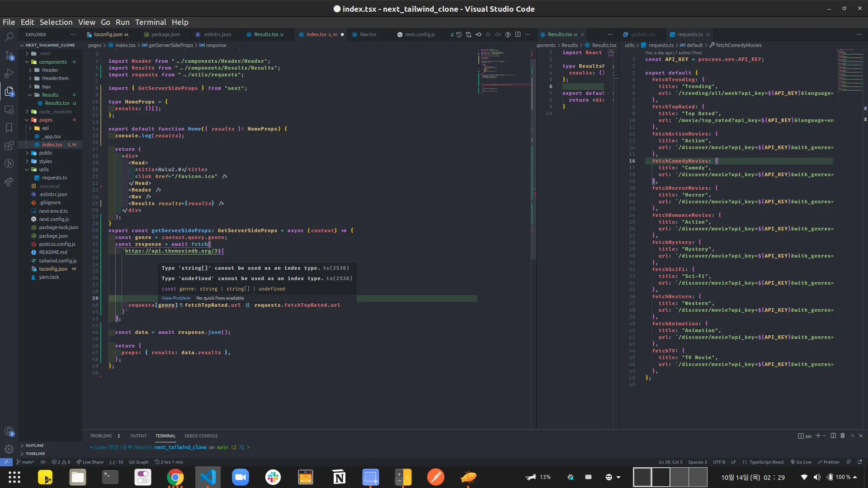Kill the terminal with the trash icon

click(x=843, y=436)
